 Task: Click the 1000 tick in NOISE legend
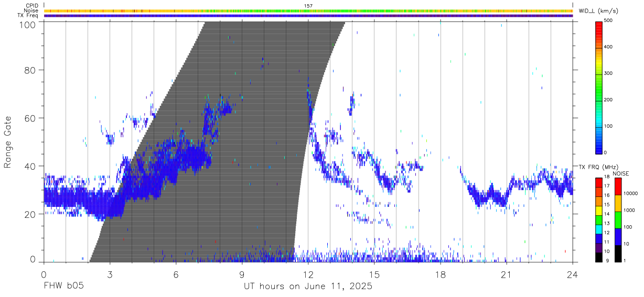tap(629, 211)
